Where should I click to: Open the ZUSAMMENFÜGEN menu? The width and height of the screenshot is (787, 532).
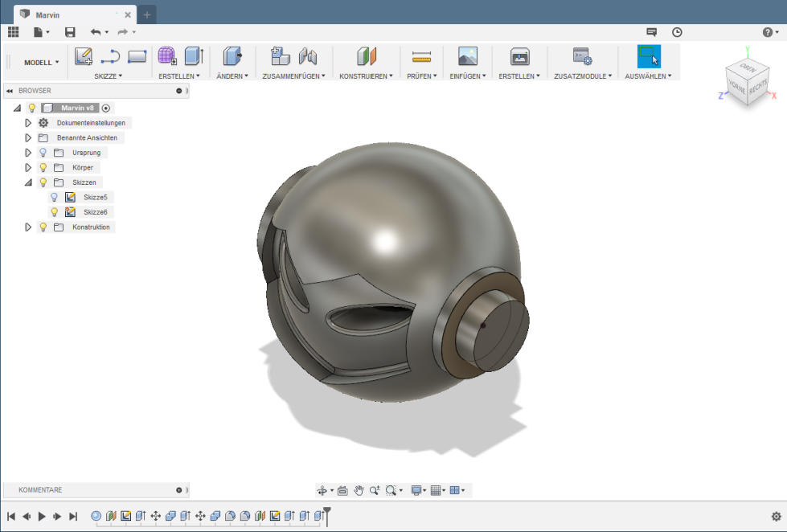click(293, 76)
